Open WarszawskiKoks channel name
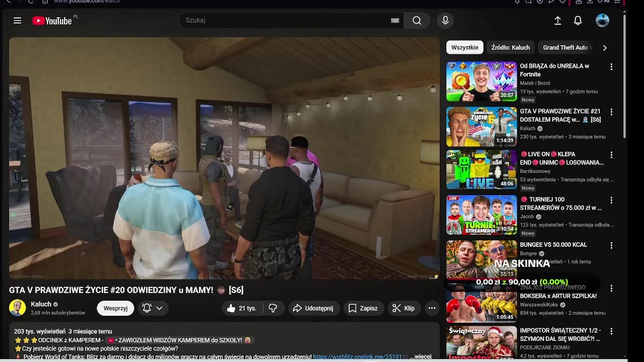This screenshot has width=644, height=362. (x=539, y=305)
